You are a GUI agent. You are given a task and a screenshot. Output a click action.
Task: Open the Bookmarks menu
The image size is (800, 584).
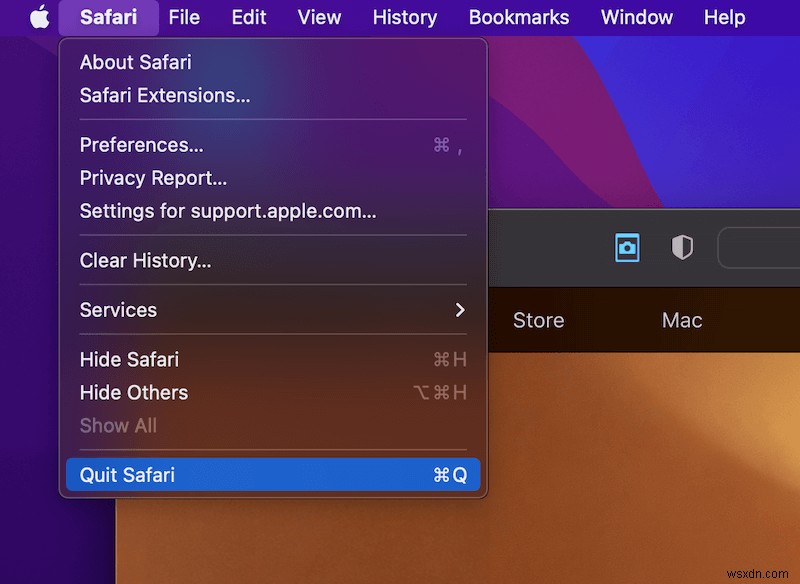519,17
